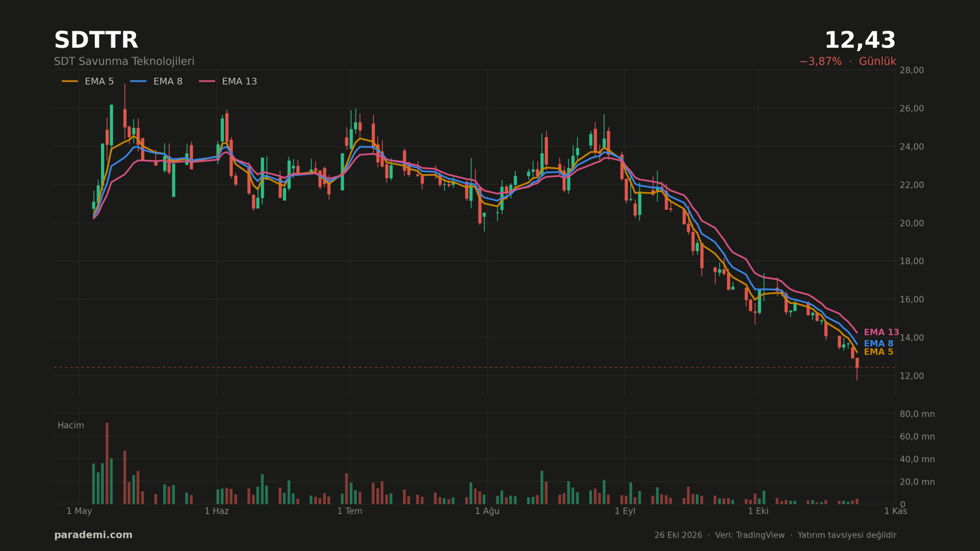Screen dimensions: 980x551
Task: Click the blue EMA 8 legend line
Action: [x=138, y=81]
